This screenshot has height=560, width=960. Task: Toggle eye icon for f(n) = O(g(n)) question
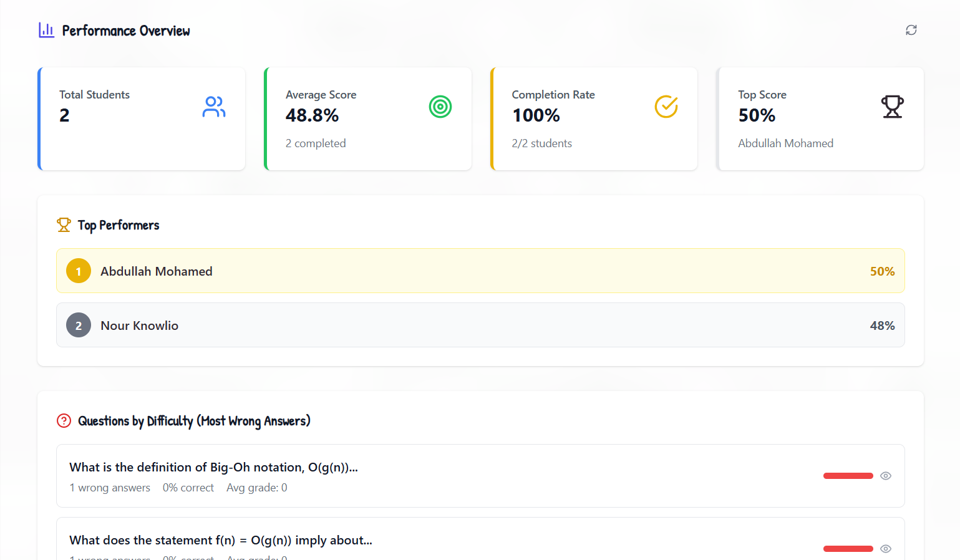(885, 549)
